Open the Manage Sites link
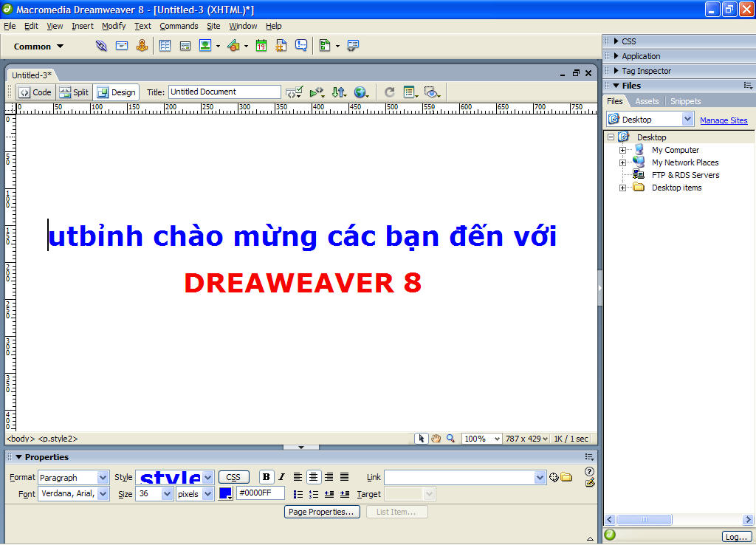 (x=724, y=120)
